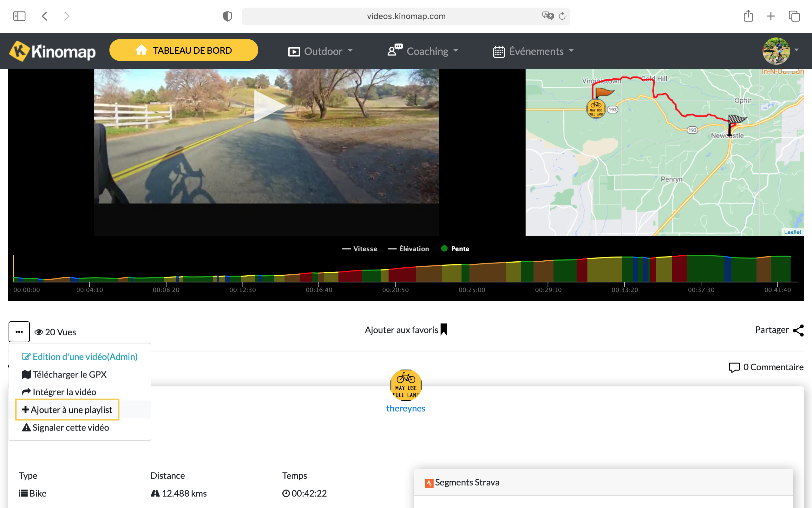The height and width of the screenshot is (508, 812).
Task: Click the 12.488 kms distance value
Action: pyautogui.click(x=179, y=493)
